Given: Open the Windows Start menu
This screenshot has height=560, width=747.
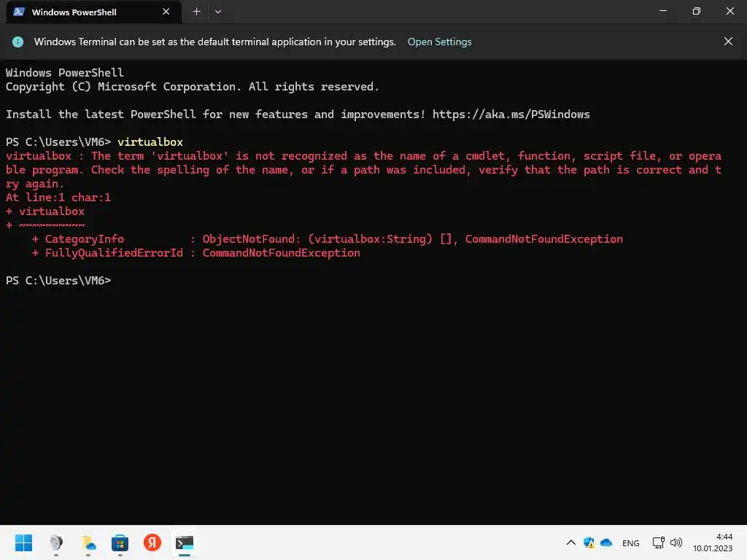Looking at the screenshot, I should (24, 542).
